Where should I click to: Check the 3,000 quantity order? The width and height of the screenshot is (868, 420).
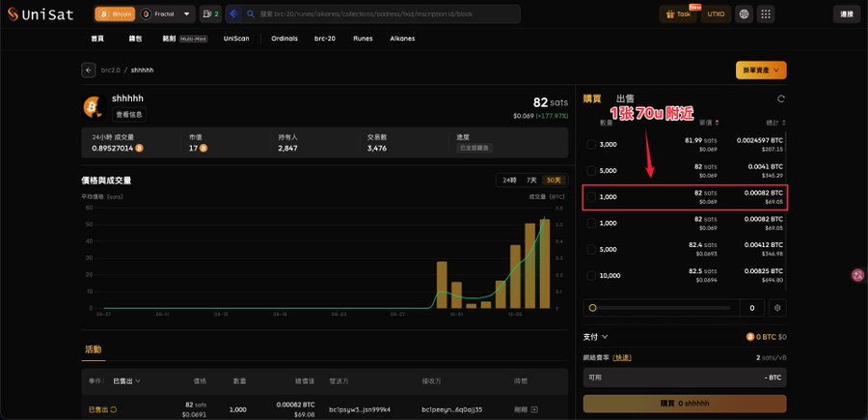[x=591, y=144]
